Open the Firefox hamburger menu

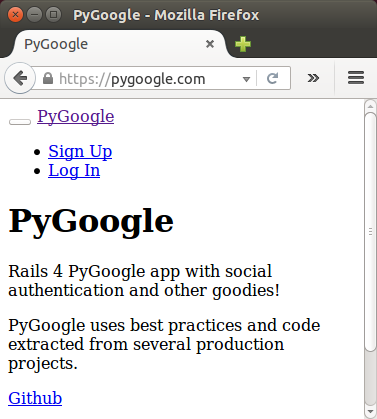pyautogui.click(x=356, y=78)
